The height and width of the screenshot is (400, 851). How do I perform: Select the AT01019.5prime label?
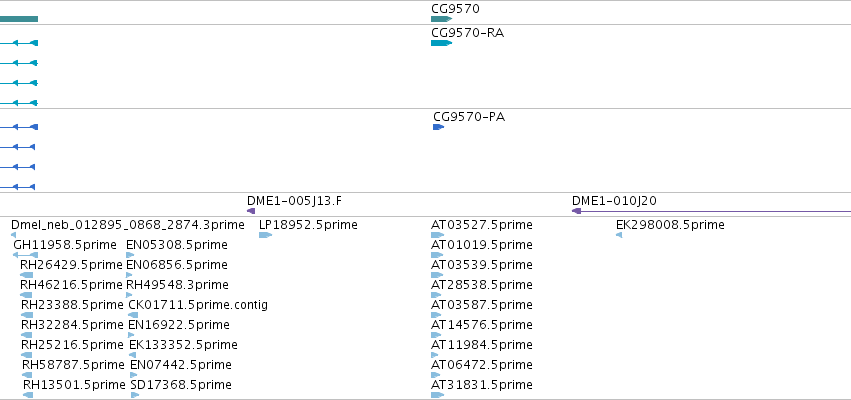pyautogui.click(x=482, y=245)
